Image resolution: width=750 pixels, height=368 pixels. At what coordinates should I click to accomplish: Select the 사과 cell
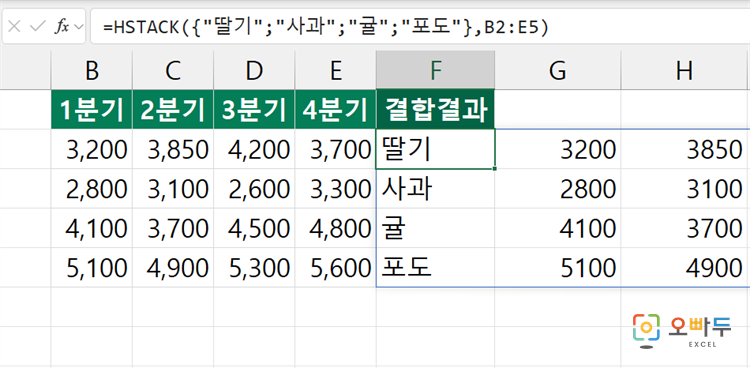point(435,189)
